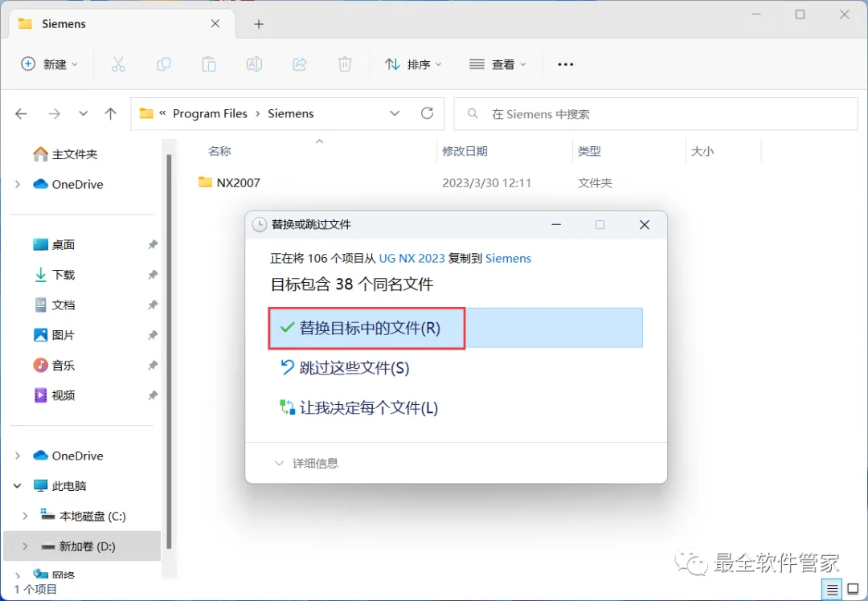Click the Paste clipboard icon
The width and height of the screenshot is (868, 601).
click(209, 64)
